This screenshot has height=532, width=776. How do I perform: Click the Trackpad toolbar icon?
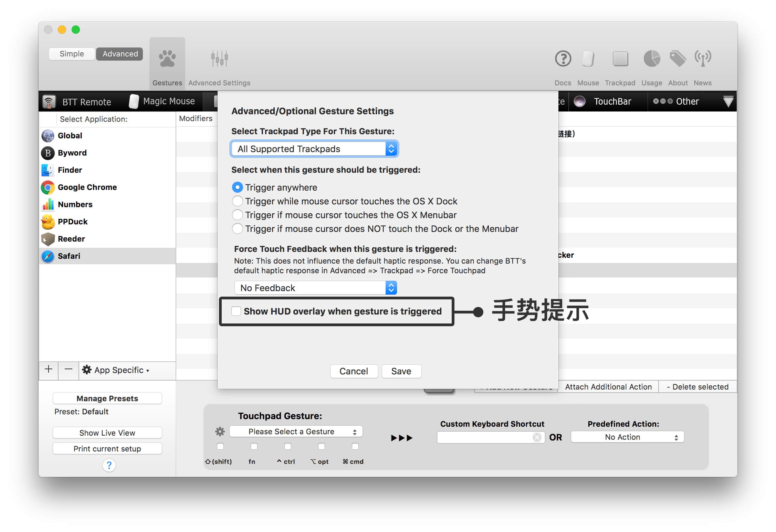tap(620, 59)
